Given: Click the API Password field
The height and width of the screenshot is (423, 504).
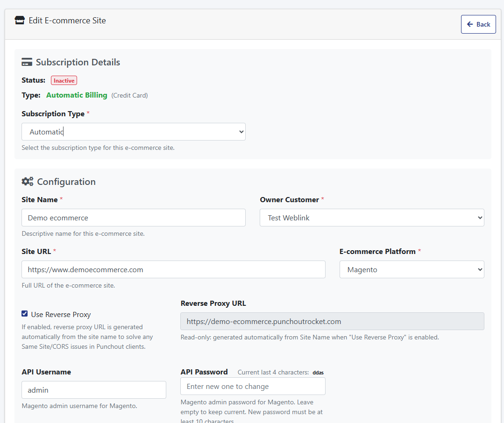Looking at the screenshot, I should click(253, 387).
